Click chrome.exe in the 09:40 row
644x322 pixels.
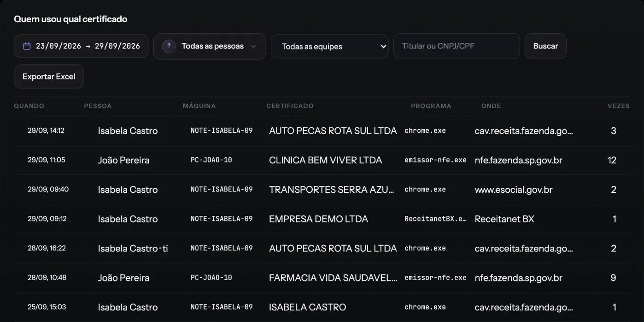(425, 189)
